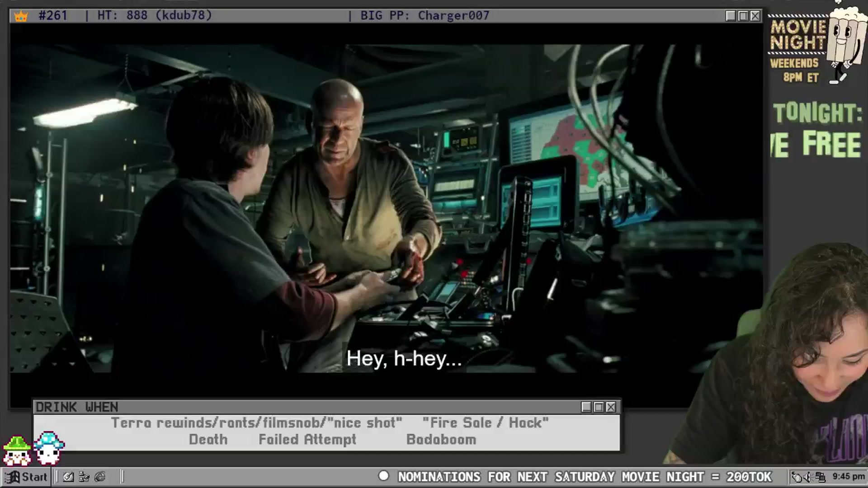Viewport: 868px width, 488px height.
Task: Click the '#261' counter in title bar
Action: coord(53,16)
